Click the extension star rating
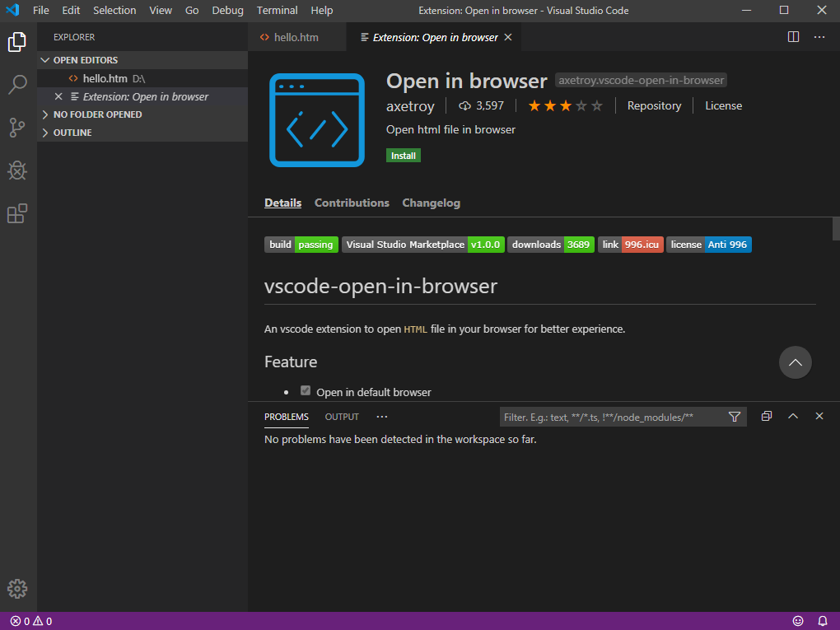The image size is (840, 630). point(565,105)
